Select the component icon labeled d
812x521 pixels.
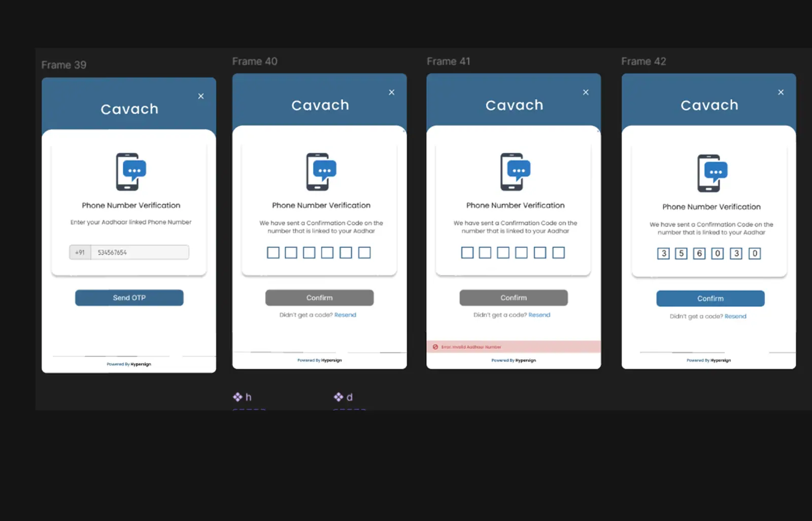pos(339,397)
